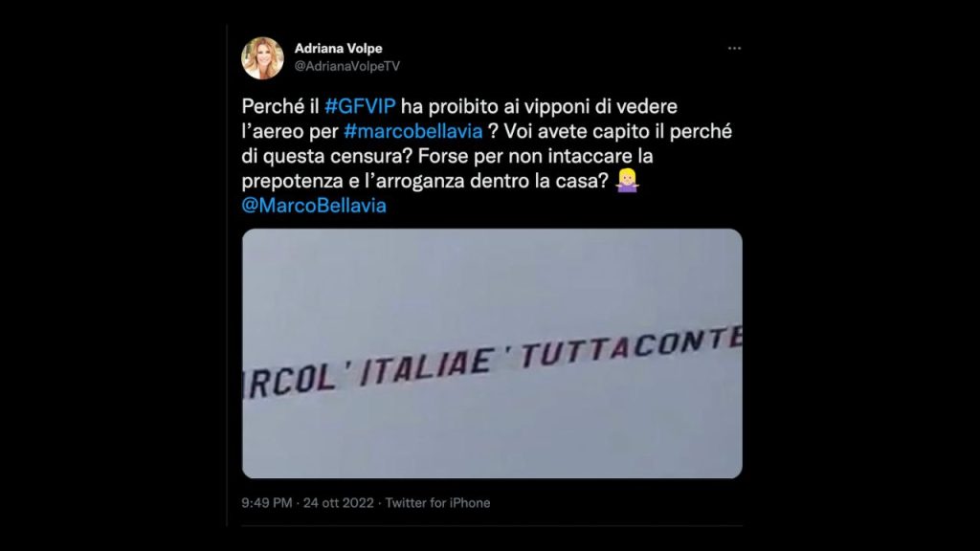Follow the #GFVIP hashtag link
980x551 pixels.
360,106
